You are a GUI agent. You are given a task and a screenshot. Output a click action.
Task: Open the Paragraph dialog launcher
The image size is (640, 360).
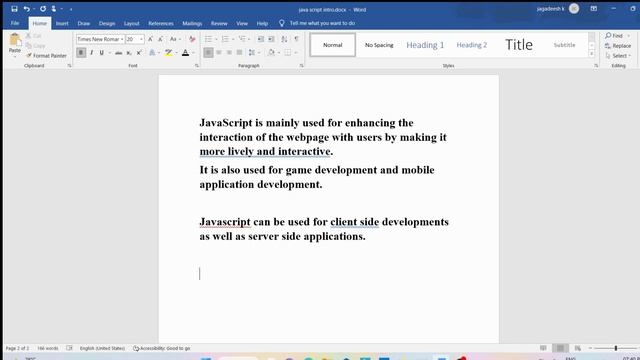[302, 66]
